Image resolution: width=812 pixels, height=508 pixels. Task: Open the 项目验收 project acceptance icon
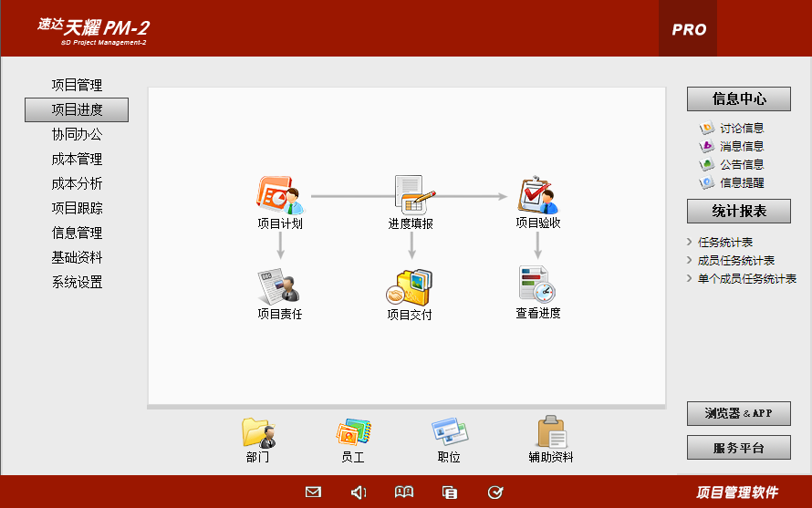537,195
